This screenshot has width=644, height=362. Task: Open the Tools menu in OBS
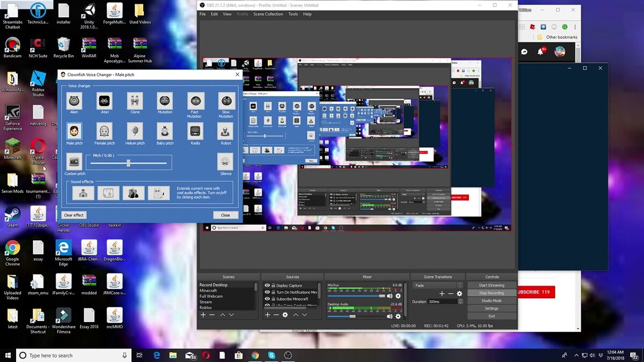293,14
